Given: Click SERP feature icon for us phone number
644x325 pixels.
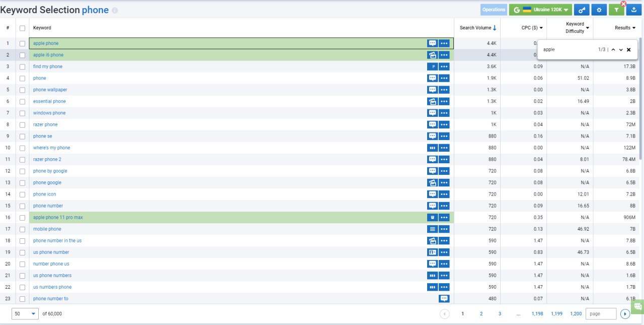Looking at the screenshot, I should coord(432,252).
